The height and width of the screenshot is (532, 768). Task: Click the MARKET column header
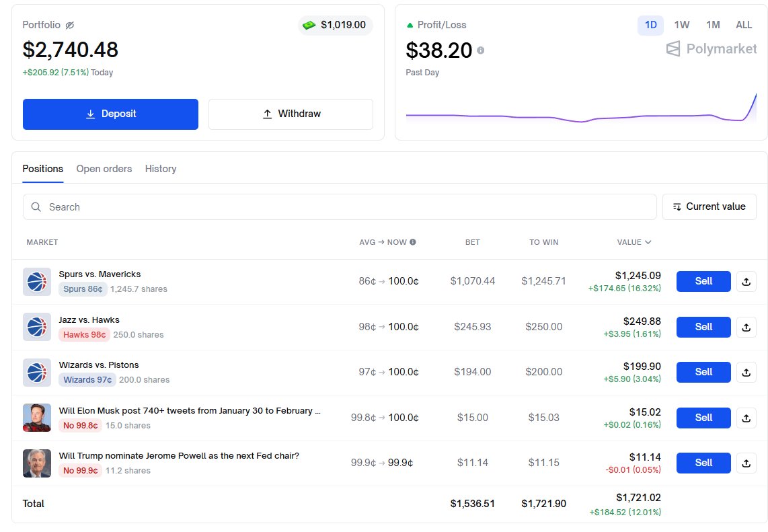(x=42, y=242)
